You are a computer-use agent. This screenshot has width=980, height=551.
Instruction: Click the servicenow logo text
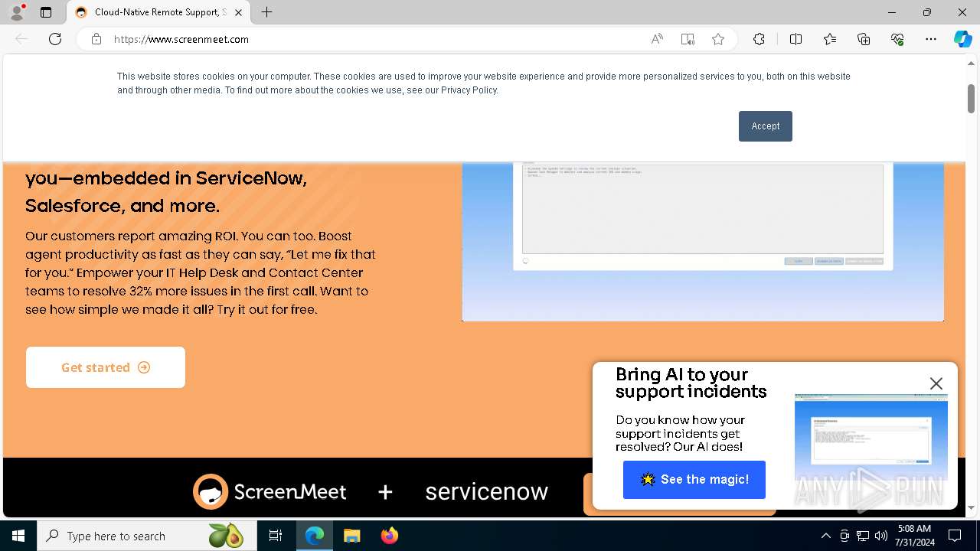[487, 491]
